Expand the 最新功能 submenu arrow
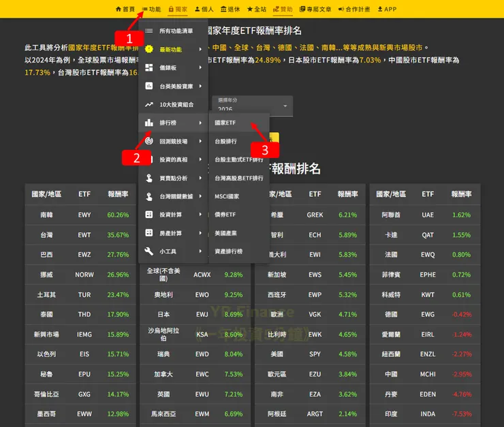504x427 pixels. pyautogui.click(x=200, y=49)
